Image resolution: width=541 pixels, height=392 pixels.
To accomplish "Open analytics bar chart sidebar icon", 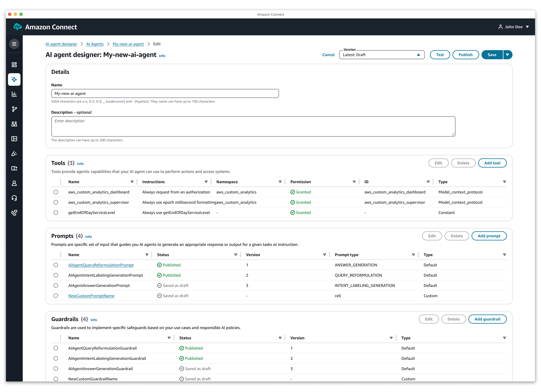I will (14, 94).
